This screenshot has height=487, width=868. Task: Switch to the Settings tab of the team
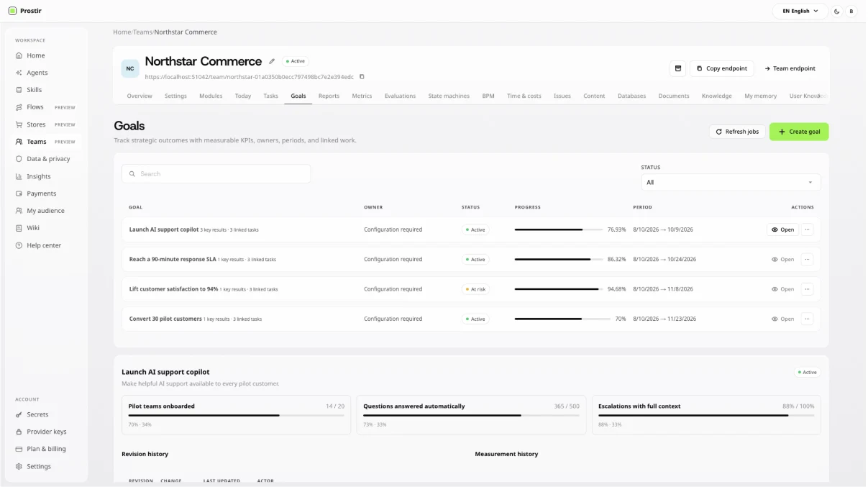[175, 96]
